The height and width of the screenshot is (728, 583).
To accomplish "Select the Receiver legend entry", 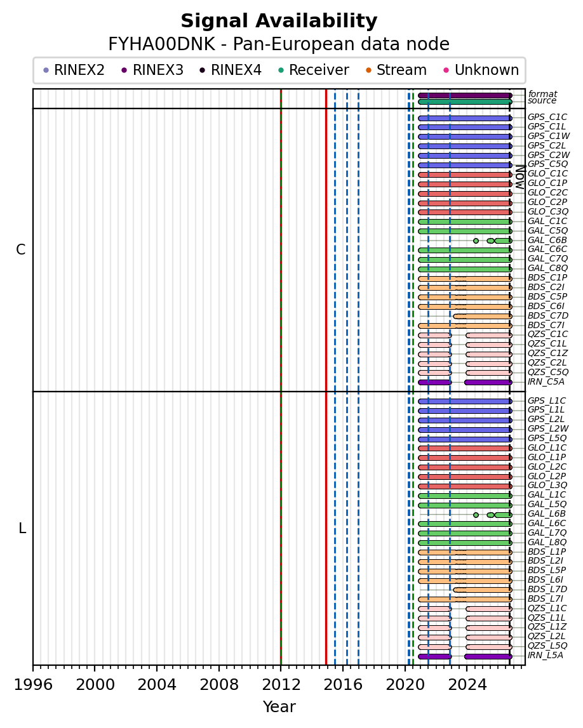I will [x=314, y=70].
